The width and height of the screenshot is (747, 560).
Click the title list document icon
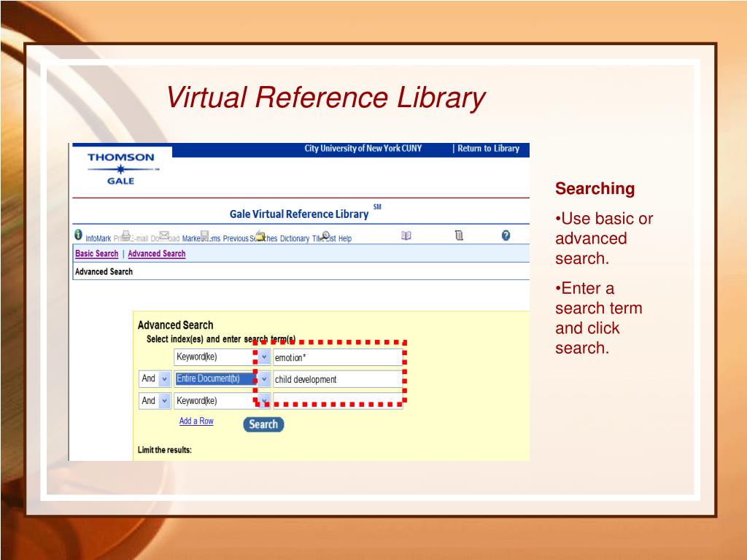coord(459,236)
